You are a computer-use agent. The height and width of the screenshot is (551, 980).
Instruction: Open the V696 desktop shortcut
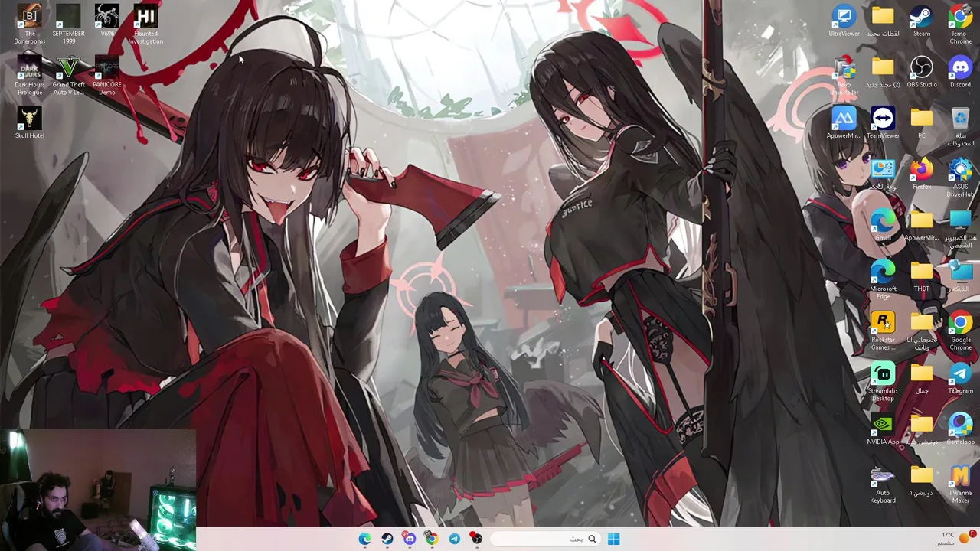(x=107, y=21)
